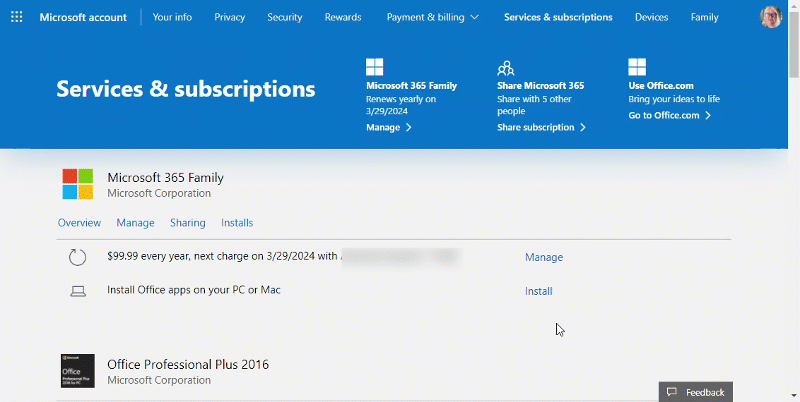Click the chevron beside Share subscription

(x=583, y=128)
